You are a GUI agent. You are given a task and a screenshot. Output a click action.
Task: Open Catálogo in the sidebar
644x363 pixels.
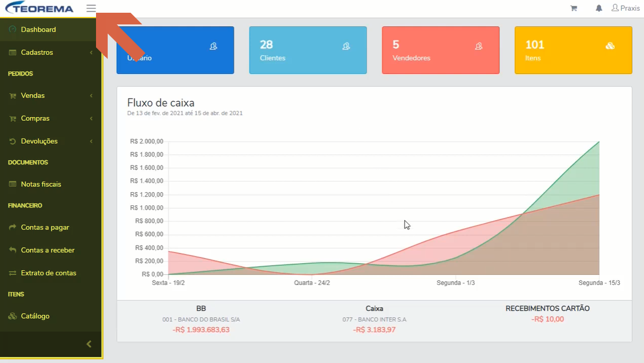(51, 316)
